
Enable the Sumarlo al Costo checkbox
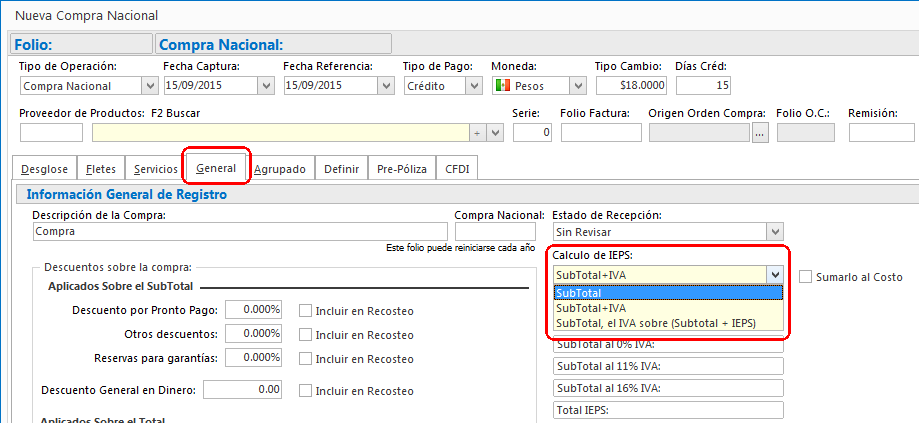(x=806, y=277)
